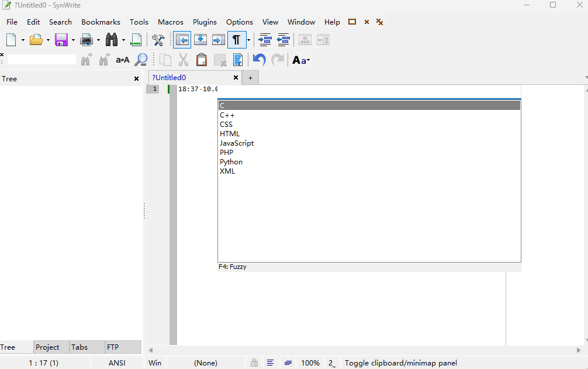
Task: Toggle the bottom panel button
Action: (200, 40)
